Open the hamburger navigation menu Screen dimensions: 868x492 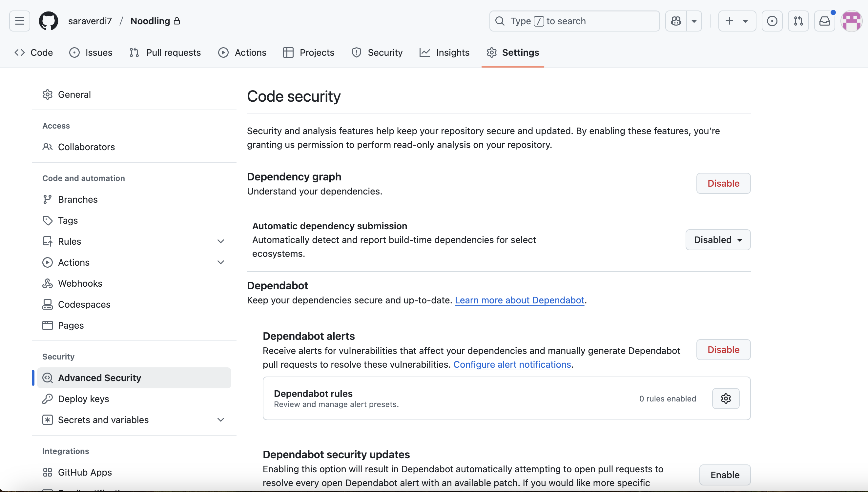(x=19, y=21)
